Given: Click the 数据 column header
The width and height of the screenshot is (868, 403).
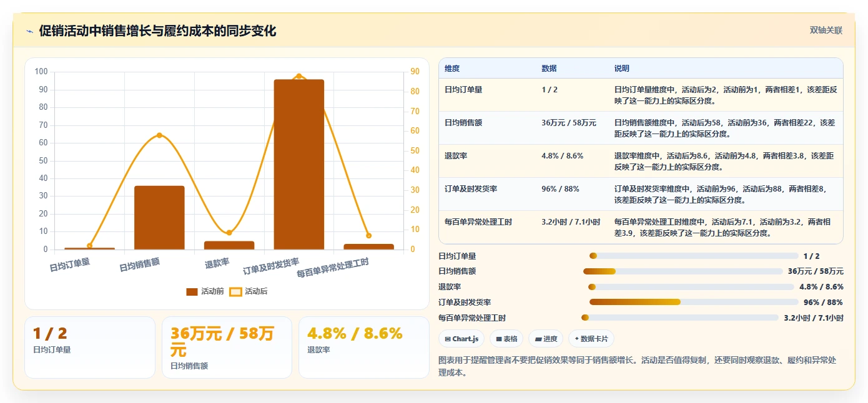Looking at the screenshot, I should pyautogui.click(x=549, y=69).
